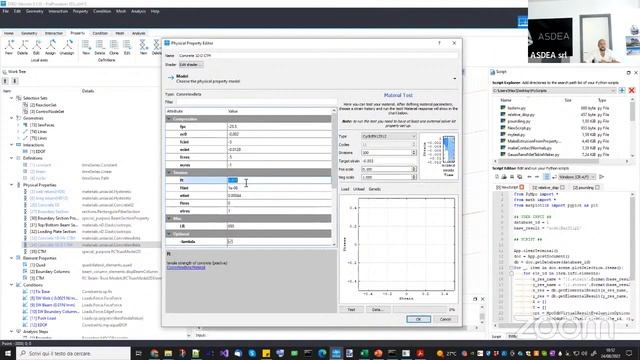Click OK button in Property Editor
Viewport: 640px width, 360px height.
pyautogui.click(x=418, y=319)
